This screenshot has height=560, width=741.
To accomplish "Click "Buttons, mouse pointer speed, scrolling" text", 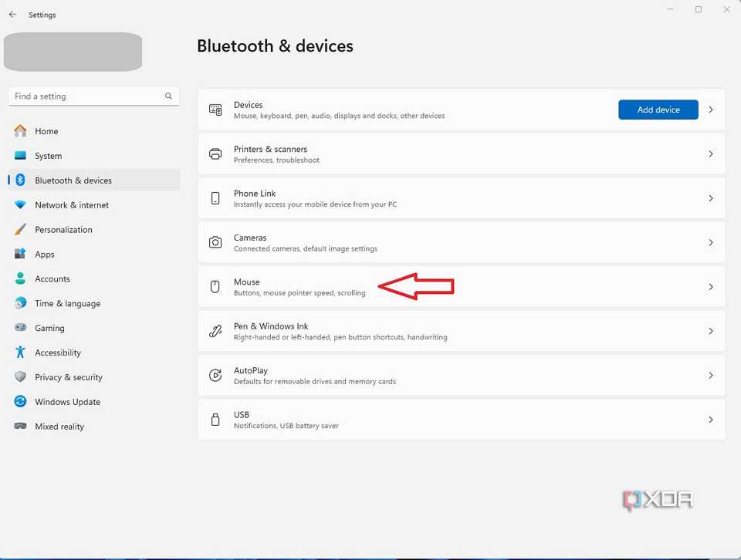I will 299,293.
